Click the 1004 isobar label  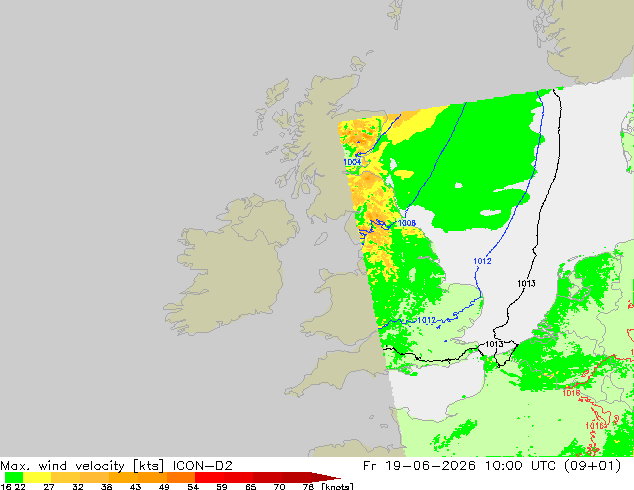[352, 162]
